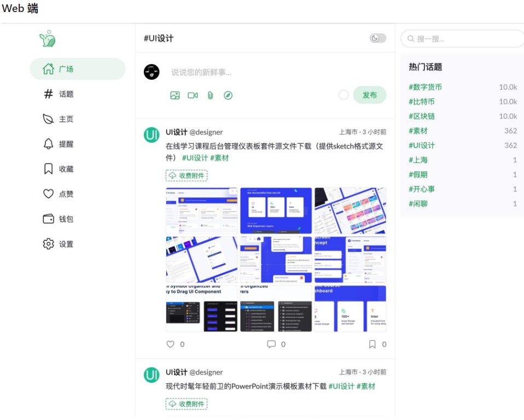Image resolution: width=524 pixels, height=420 pixels.
Task: Like the first post with heart icon
Action: point(170,345)
